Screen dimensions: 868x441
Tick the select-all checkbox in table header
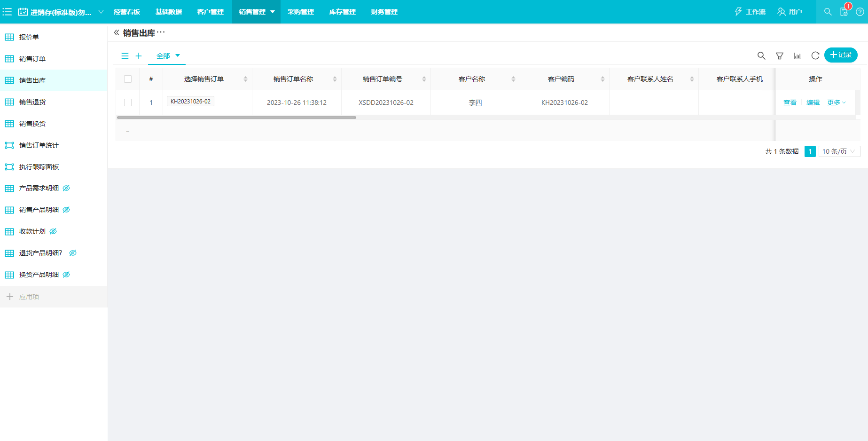click(x=128, y=79)
